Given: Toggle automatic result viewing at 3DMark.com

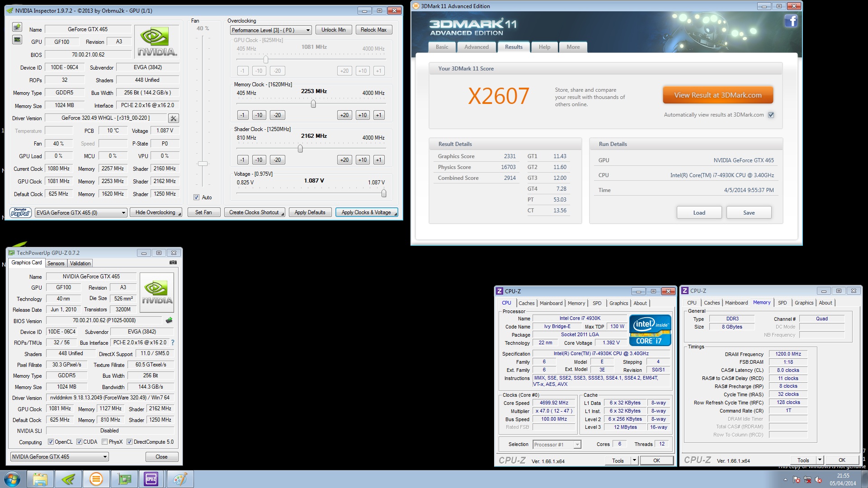Looking at the screenshot, I should 771,115.
